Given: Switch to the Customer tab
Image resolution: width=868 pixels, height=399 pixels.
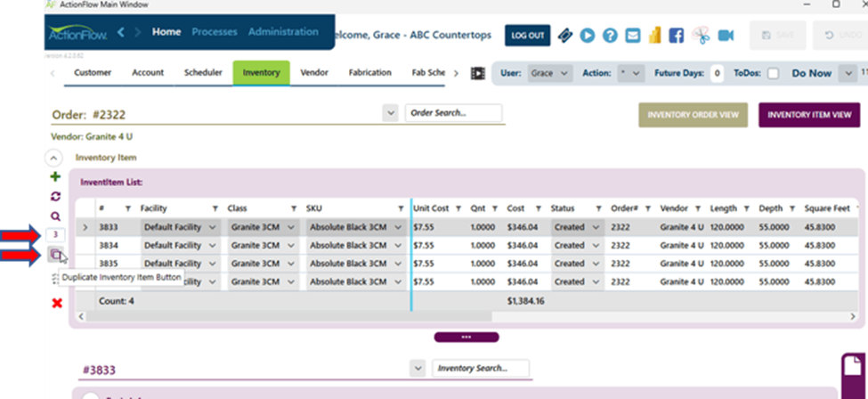Looking at the screenshot, I should 93,73.
